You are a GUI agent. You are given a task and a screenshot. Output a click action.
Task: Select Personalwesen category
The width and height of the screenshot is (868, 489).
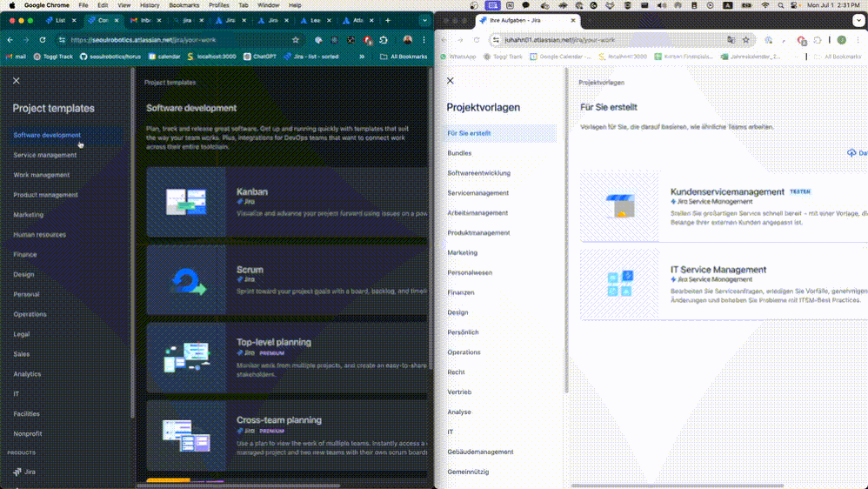[x=470, y=272]
